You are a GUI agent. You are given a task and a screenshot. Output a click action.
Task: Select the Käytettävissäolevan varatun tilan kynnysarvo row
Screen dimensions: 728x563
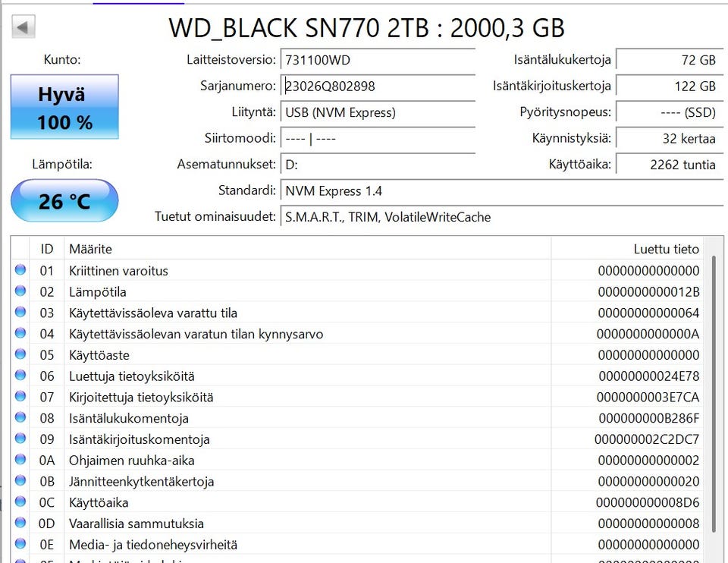pyautogui.click(x=357, y=334)
